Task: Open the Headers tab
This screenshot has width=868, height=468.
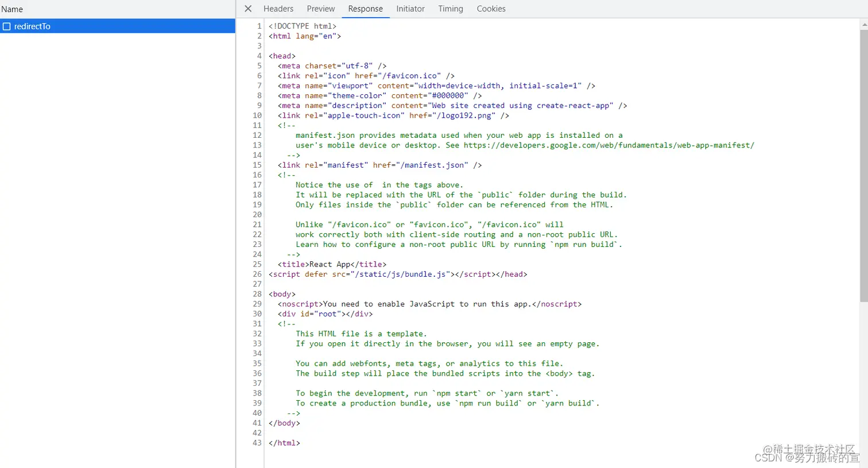Action: 278,9
